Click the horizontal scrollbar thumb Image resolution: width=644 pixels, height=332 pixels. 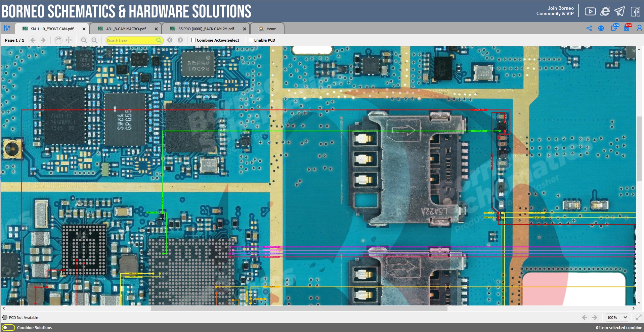click(299, 308)
